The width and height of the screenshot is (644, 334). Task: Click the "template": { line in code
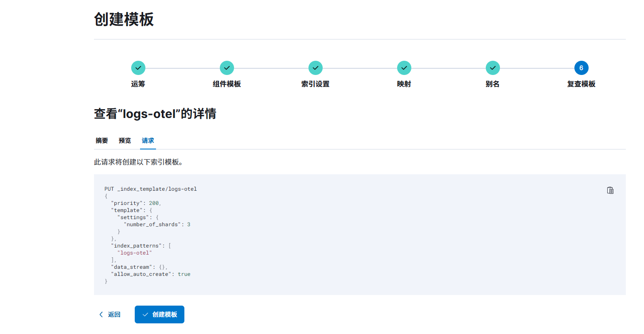(132, 210)
